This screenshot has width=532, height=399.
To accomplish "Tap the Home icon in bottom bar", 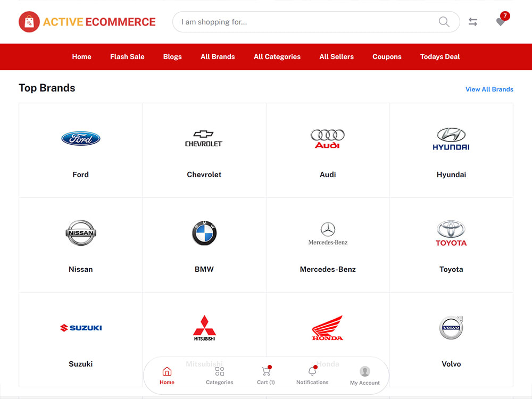I will [167, 371].
